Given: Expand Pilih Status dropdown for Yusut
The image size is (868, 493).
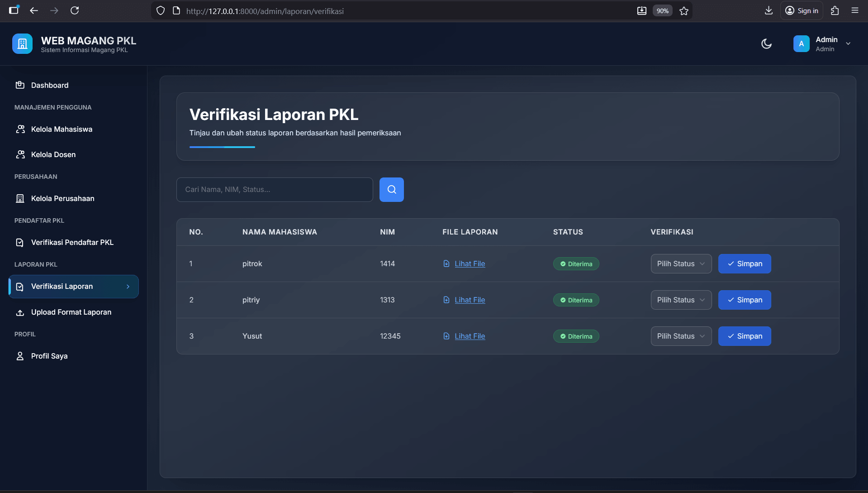Looking at the screenshot, I should click(x=681, y=336).
